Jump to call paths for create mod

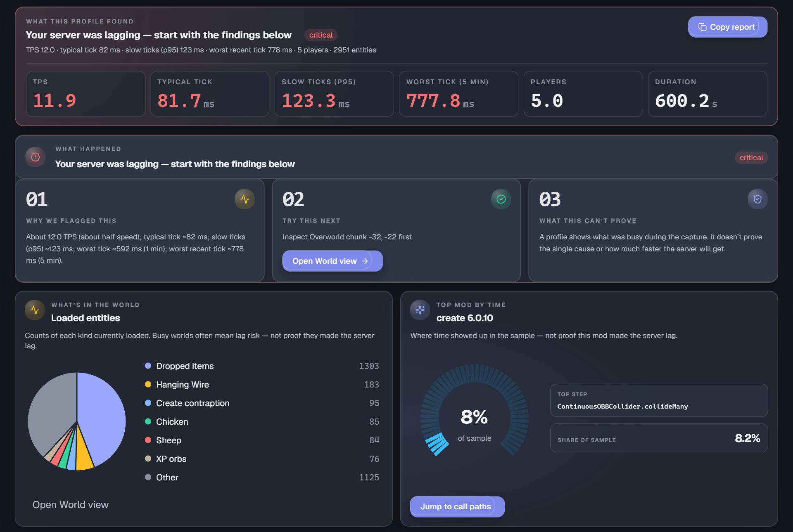[457, 506]
